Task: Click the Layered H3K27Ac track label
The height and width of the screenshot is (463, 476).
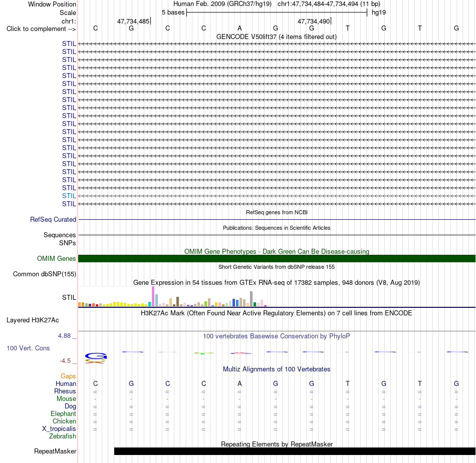Action: (x=33, y=320)
